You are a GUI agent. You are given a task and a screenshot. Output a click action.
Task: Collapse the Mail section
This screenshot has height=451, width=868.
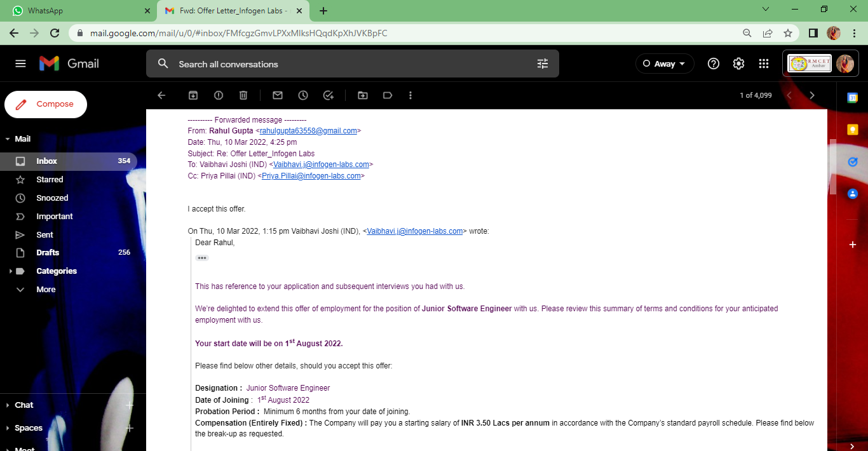8,139
